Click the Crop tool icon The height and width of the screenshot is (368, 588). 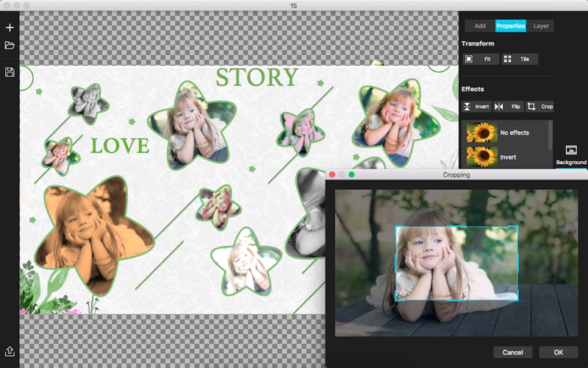click(531, 107)
